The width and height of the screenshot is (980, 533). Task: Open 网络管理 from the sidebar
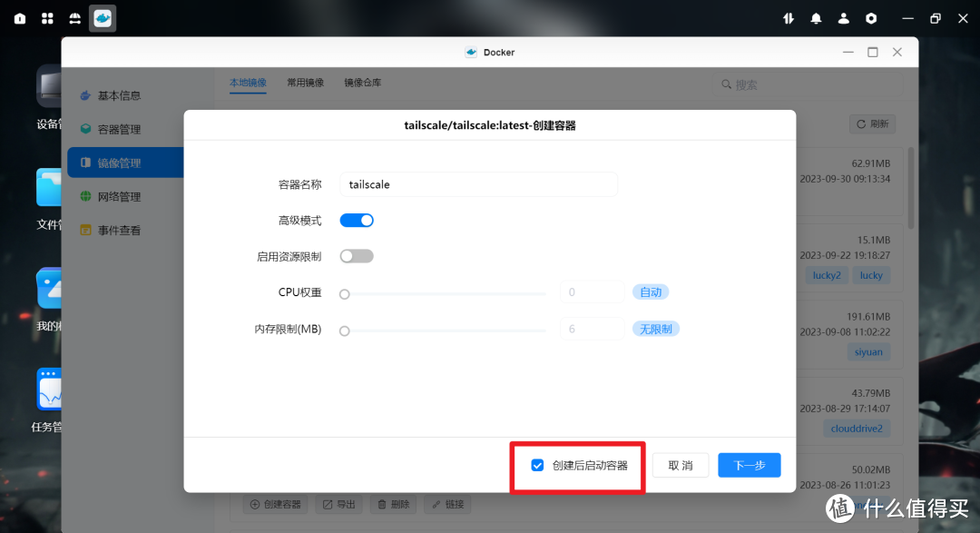[118, 196]
